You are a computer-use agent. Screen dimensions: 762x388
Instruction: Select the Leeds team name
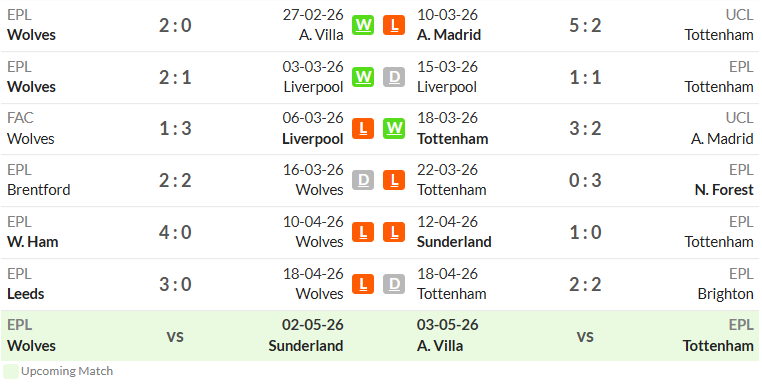tap(26, 294)
